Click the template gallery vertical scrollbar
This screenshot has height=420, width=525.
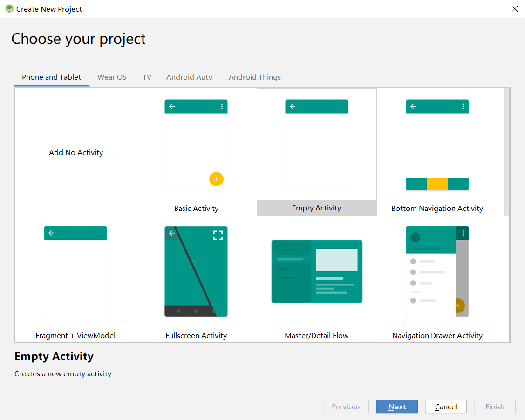(x=507, y=152)
